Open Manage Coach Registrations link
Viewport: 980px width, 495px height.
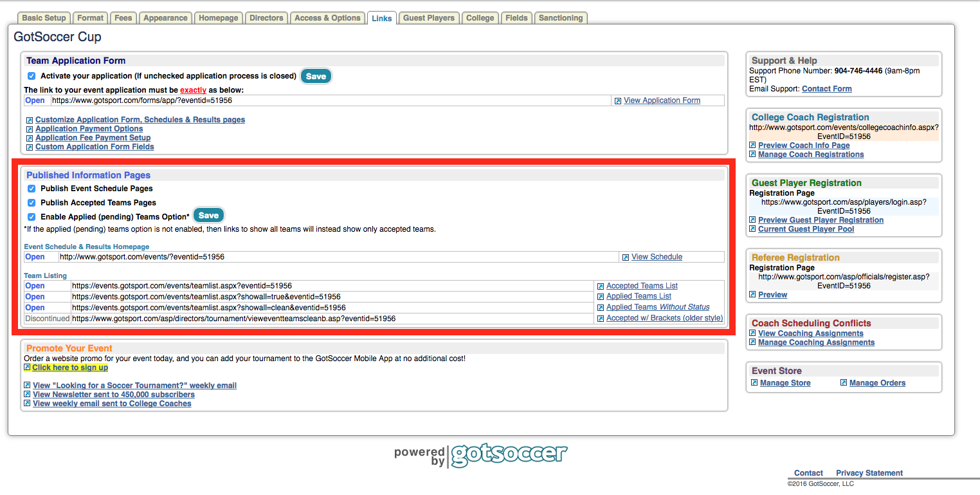pos(811,154)
